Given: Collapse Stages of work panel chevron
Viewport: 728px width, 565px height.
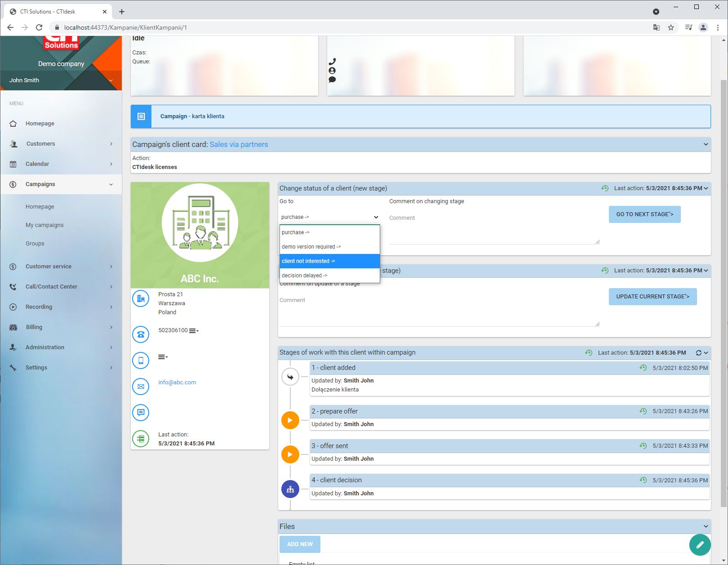Looking at the screenshot, I should tap(706, 353).
